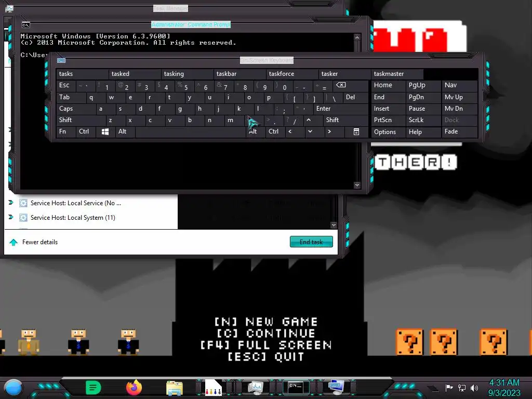
Task: Toggle the ScrLk key
Action: [x=423, y=120]
